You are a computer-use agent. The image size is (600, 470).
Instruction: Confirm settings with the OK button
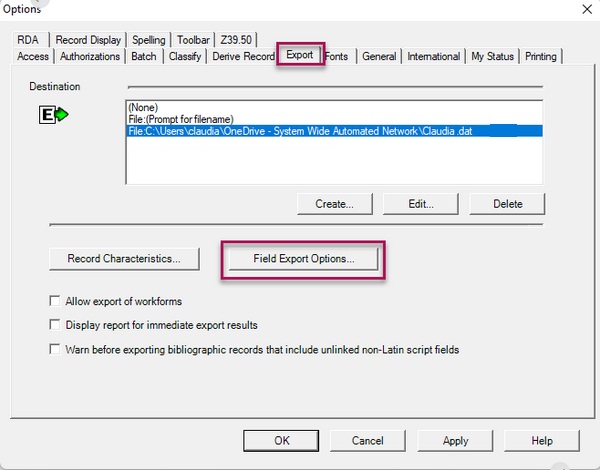[281, 441]
